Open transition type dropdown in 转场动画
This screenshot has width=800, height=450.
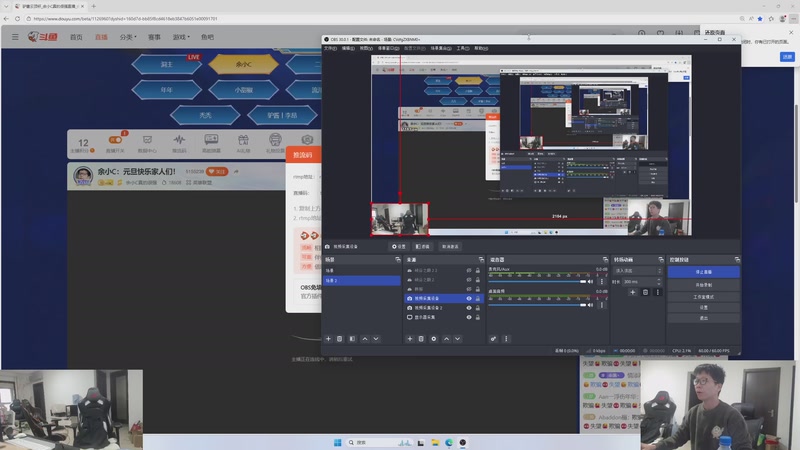pyautogui.click(x=638, y=270)
